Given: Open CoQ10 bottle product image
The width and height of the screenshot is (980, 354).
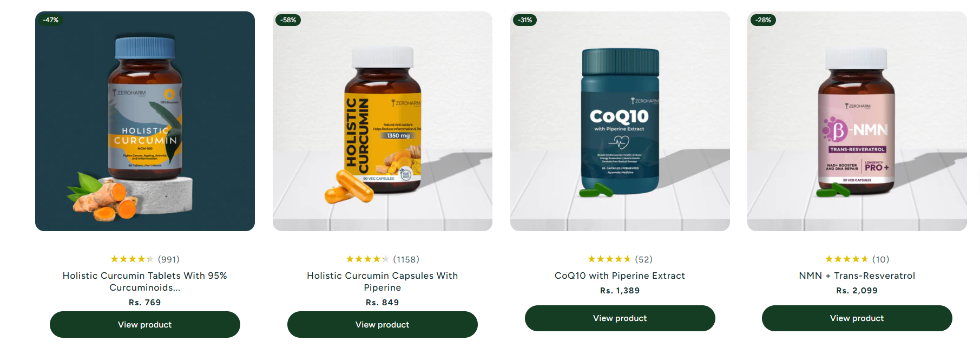Looking at the screenshot, I should coord(620,121).
